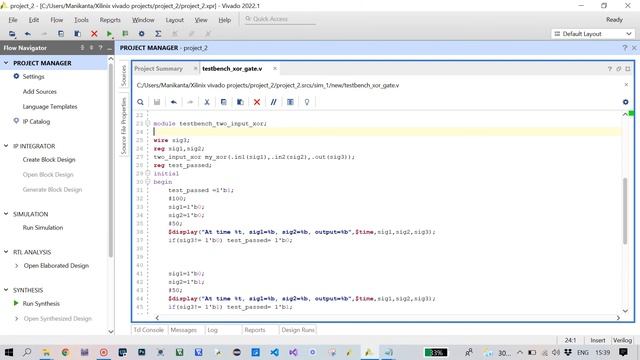Open the Source File Properties side tab

124,126
